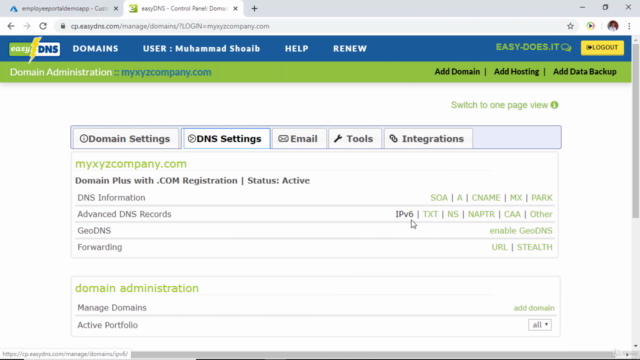Open the Domain Settings tab
This screenshot has width=640, height=360.
pyautogui.click(x=125, y=139)
